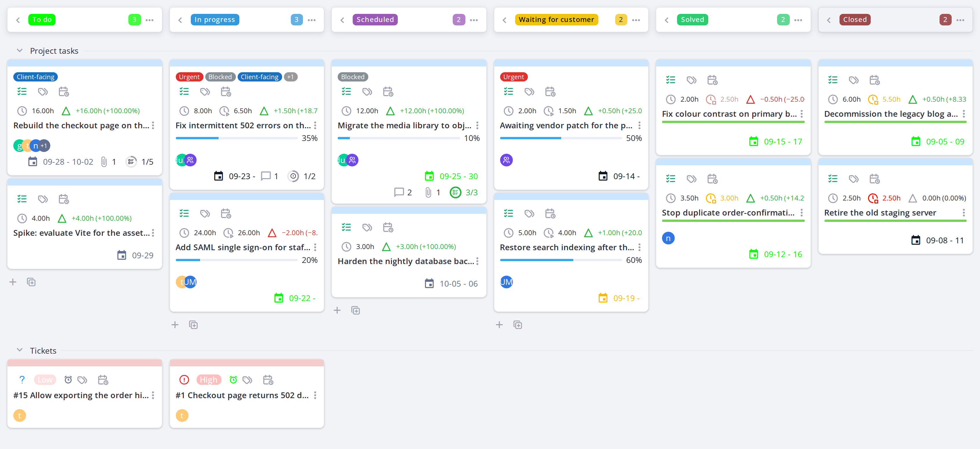Collapse the Project tasks swimlane
This screenshot has width=980, height=449.
coord(20,51)
